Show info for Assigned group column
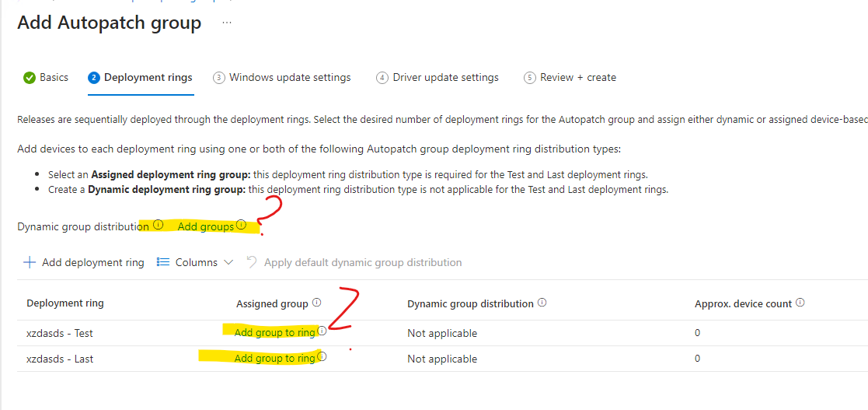Image resolution: width=868 pixels, height=410 pixels. coord(316,303)
